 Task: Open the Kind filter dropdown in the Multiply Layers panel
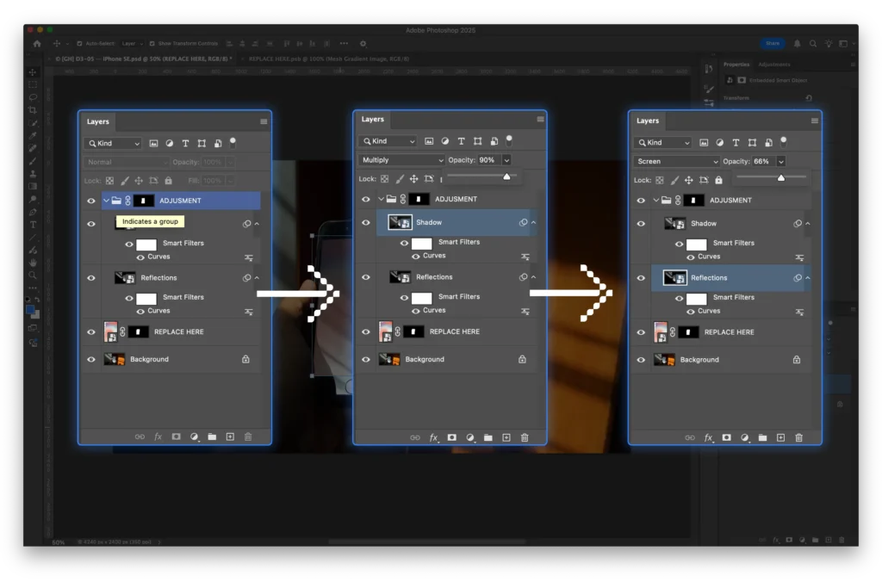(388, 141)
